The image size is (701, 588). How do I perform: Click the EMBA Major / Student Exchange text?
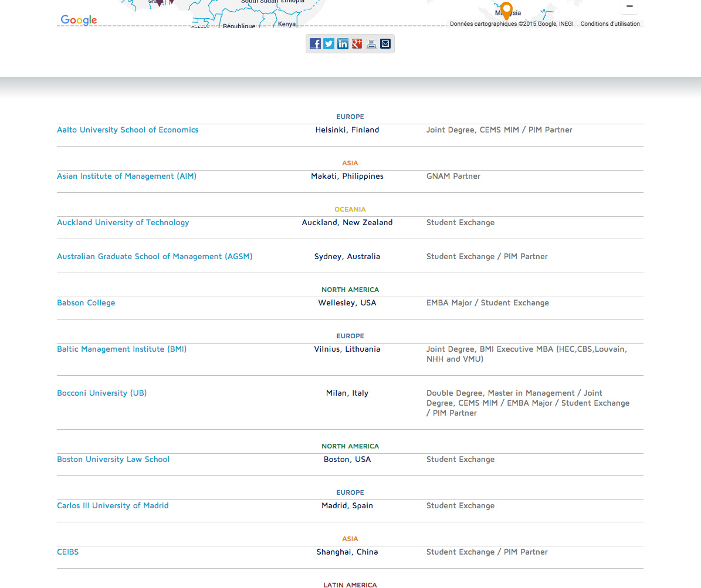click(487, 303)
